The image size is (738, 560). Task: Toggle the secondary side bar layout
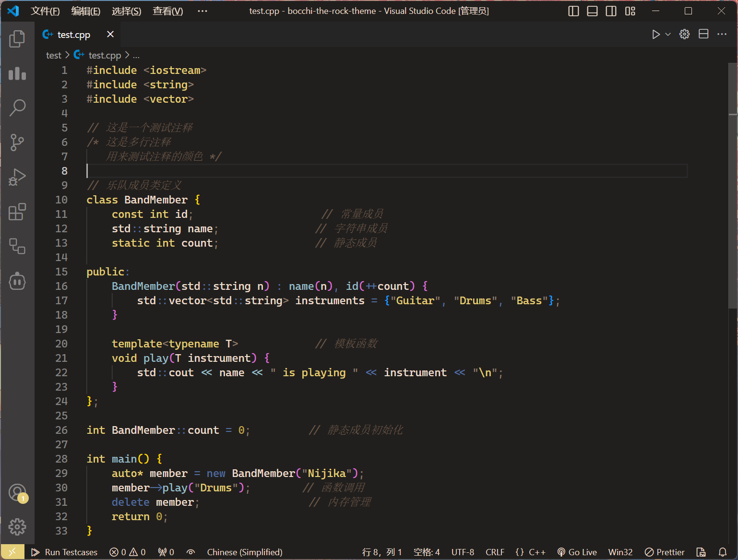pos(611,11)
